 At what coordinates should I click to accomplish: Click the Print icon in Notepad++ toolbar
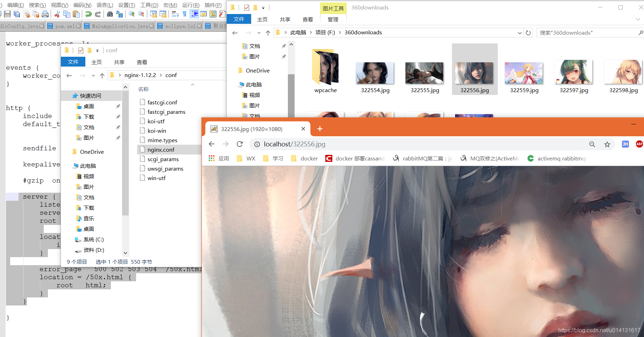click(45, 14)
